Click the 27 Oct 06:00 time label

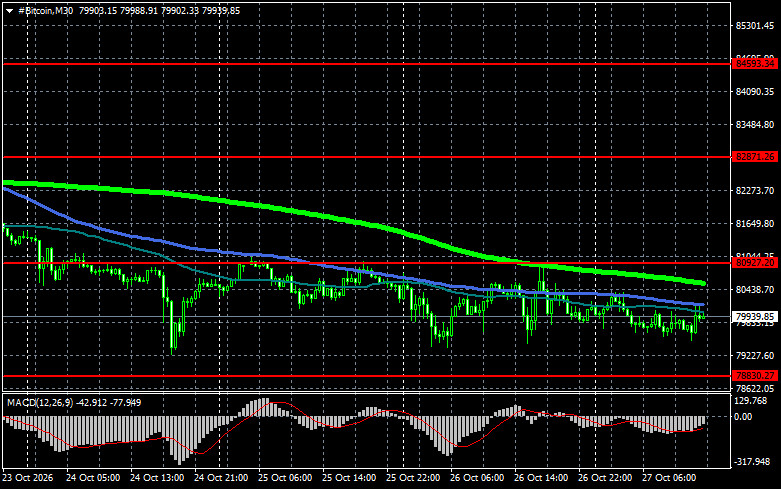[669, 478]
